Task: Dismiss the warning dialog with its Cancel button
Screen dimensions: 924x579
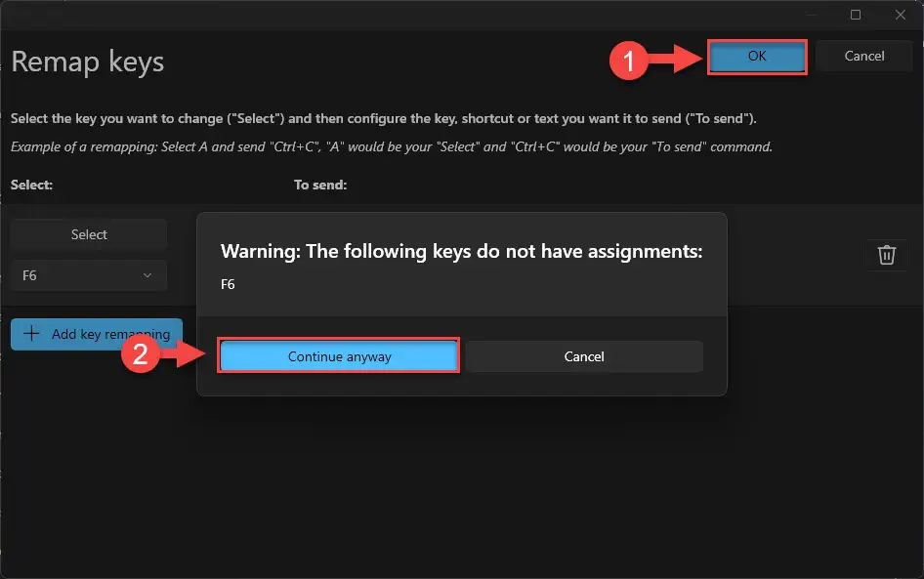Action: pyautogui.click(x=584, y=356)
